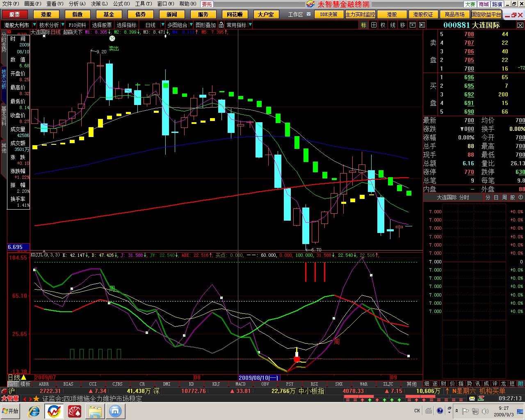525x420 pixels.
Task: Click the 卖出 smiley signal icon
Action: click(112, 39)
